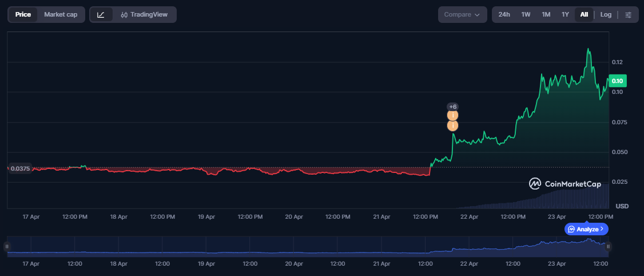Open the TradingView chart mode
The height and width of the screenshot is (276, 644).
[x=144, y=15]
